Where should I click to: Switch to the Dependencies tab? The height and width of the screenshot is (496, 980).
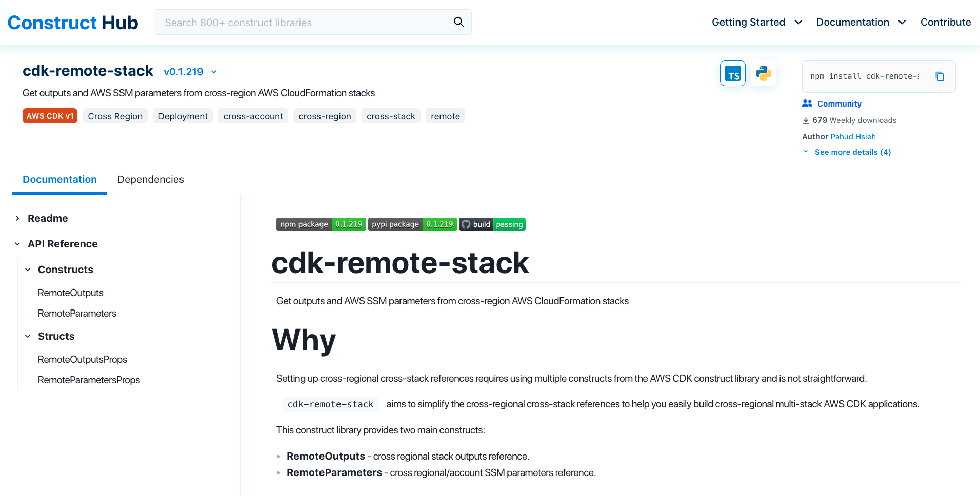click(150, 179)
